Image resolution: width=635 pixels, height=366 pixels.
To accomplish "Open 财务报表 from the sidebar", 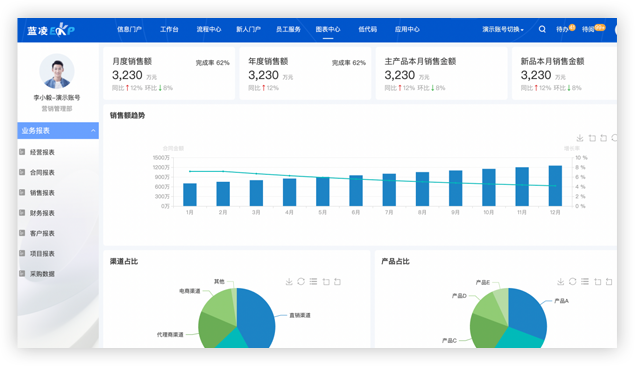I will pos(42,213).
